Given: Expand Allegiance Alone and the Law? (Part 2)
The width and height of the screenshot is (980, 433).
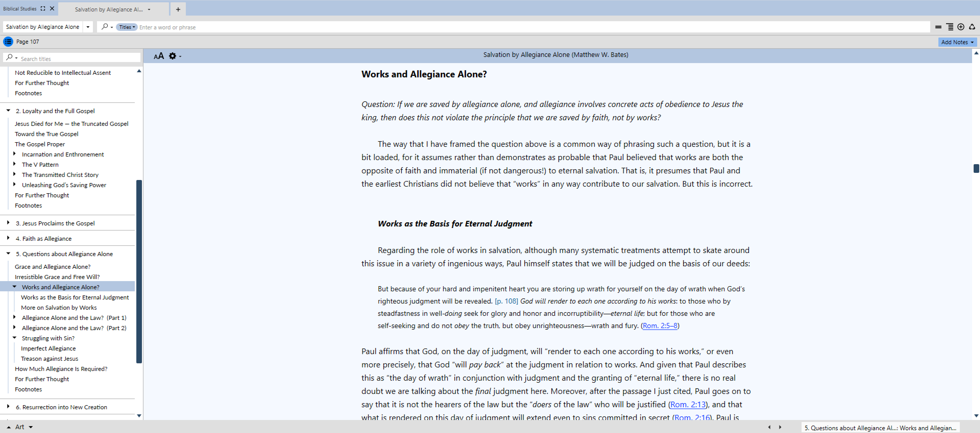Looking at the screenshot, I should (15, 327).
